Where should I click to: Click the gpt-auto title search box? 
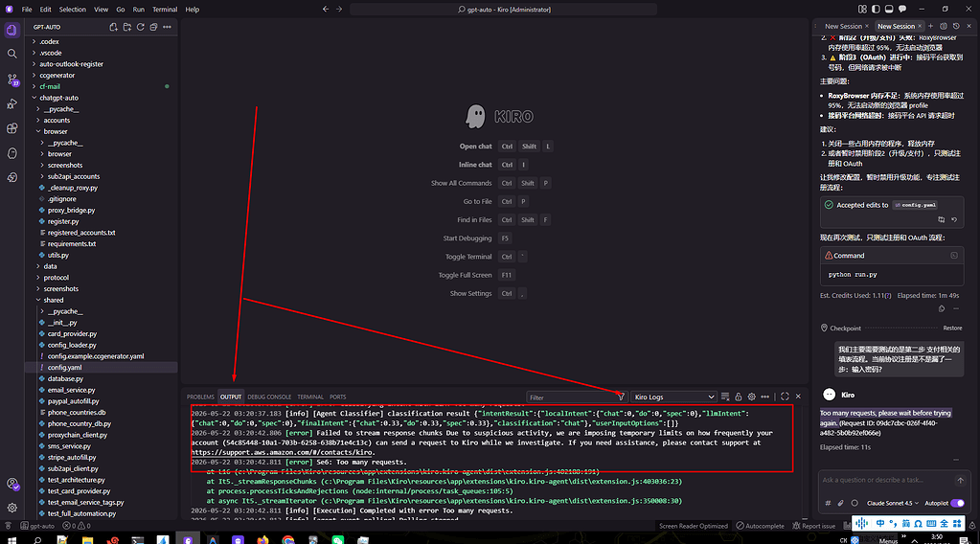coord(503,10)
